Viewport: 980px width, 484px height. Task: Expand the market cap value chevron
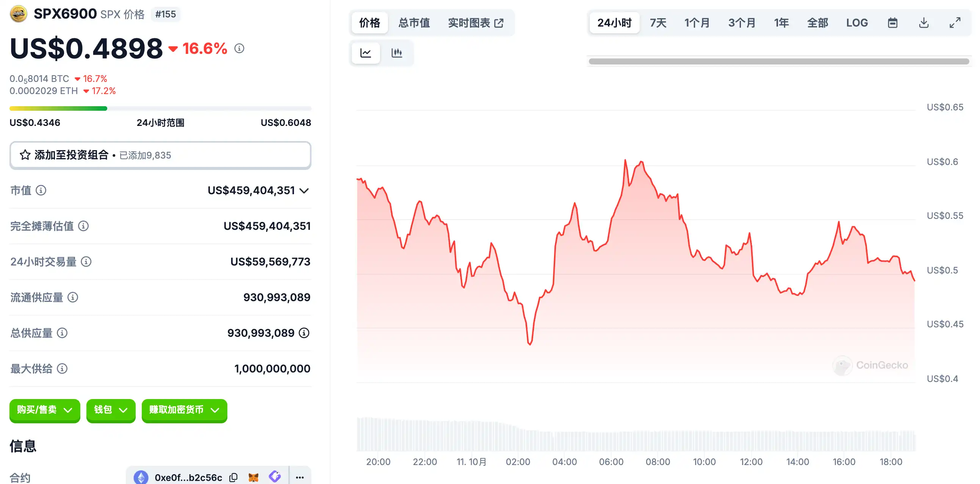(304, 190)
